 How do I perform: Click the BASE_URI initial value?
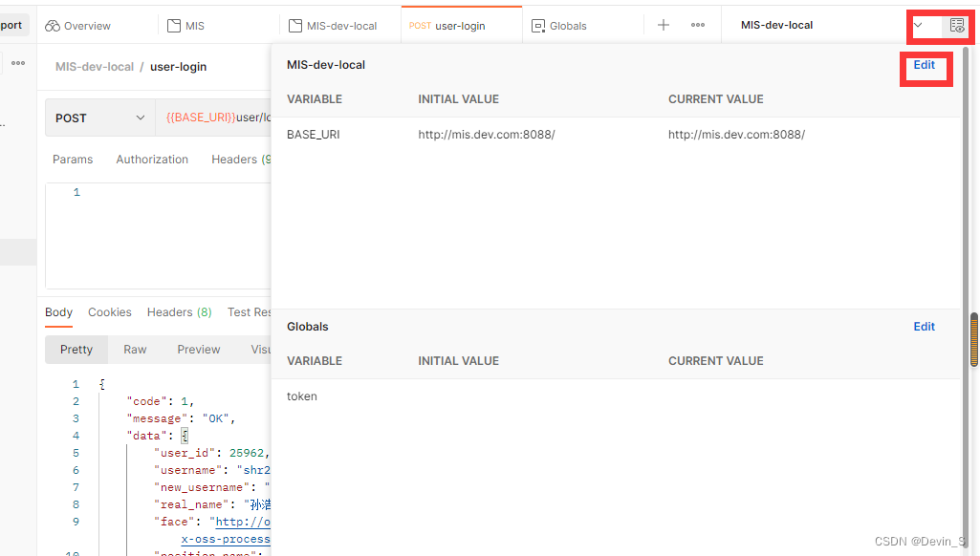(487, 135)
